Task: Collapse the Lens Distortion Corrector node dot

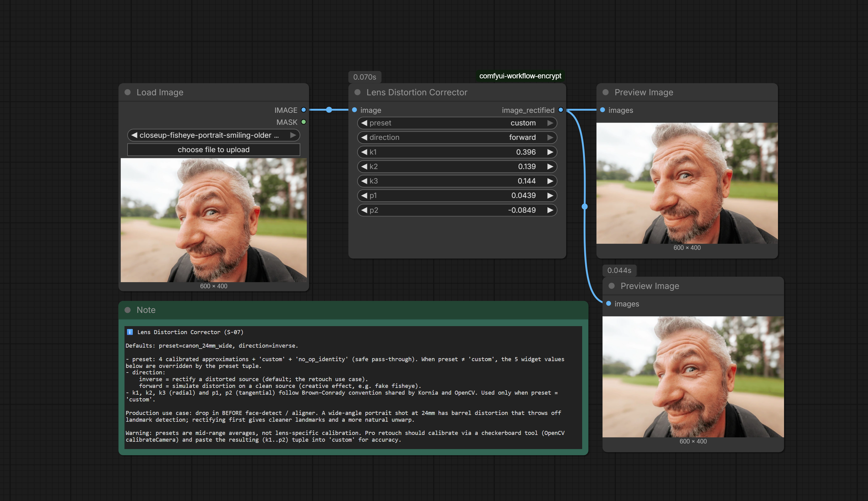Action: click(357, 92)
